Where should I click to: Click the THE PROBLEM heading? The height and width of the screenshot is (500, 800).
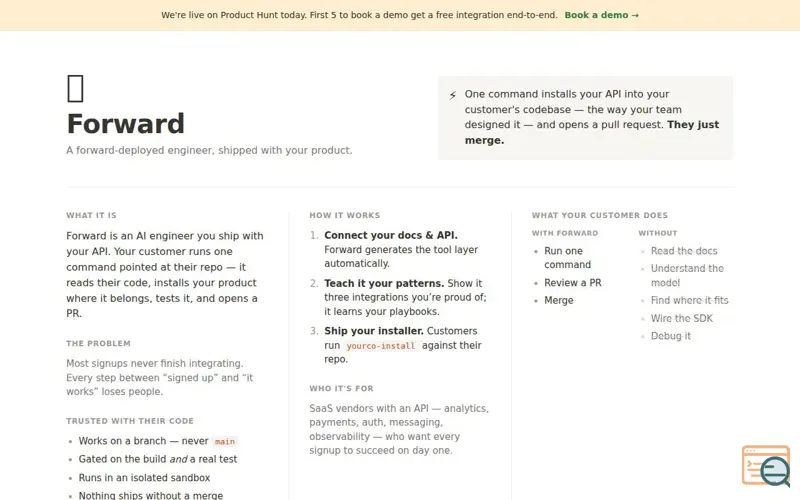[98, 343]
